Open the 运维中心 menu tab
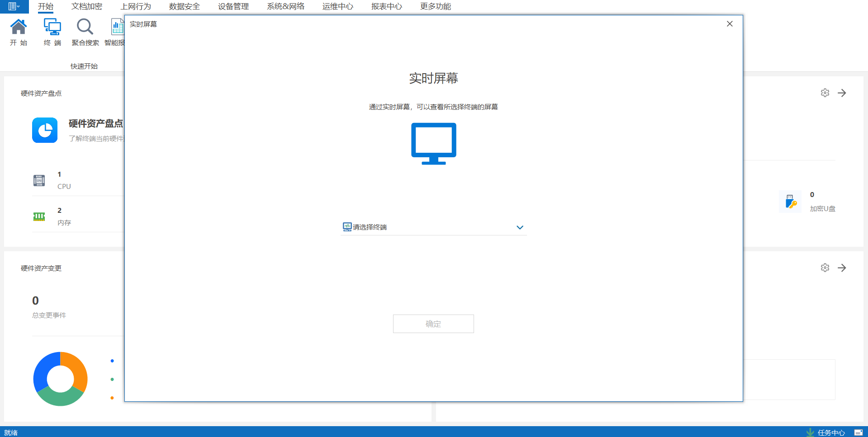The width and height of the screenshot is (868, 437). [337, 6]
